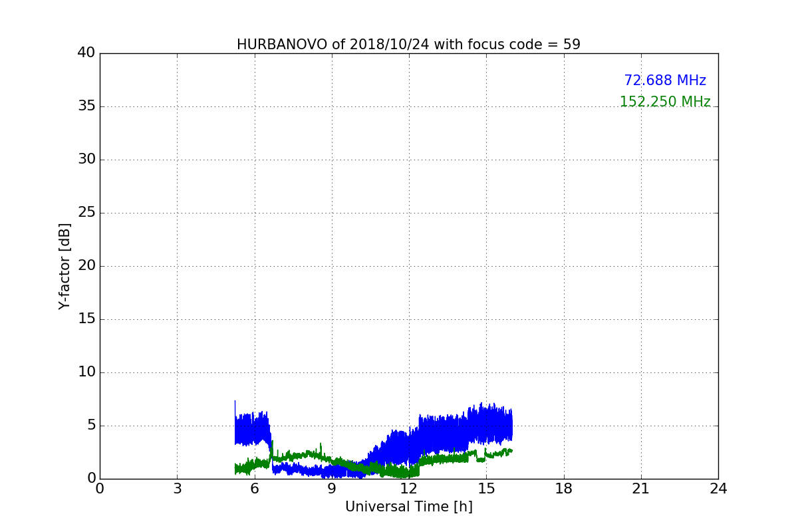Click the y-axis tick label '10'
798x532 pixels.
click(x=86, y=372)
